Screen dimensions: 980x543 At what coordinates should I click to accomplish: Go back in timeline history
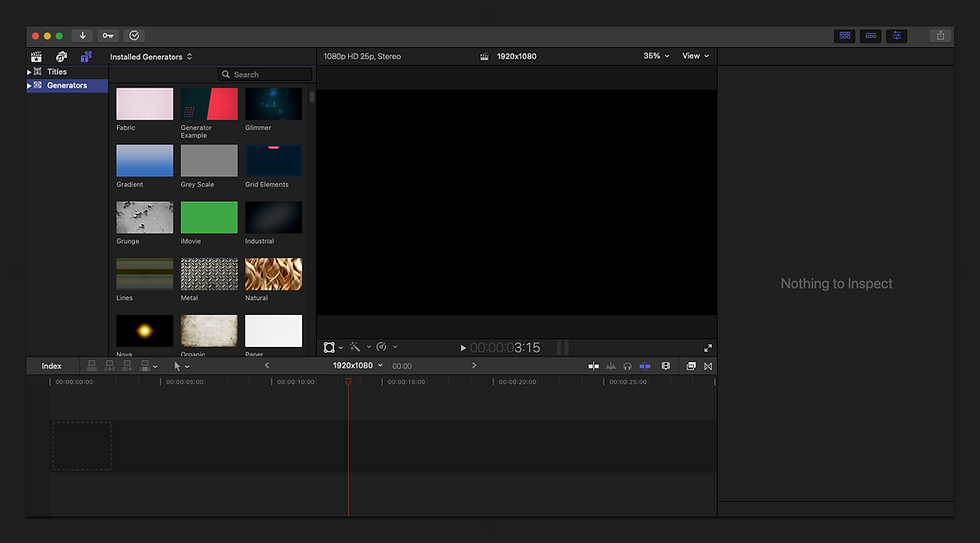click(x=267, y=366)
